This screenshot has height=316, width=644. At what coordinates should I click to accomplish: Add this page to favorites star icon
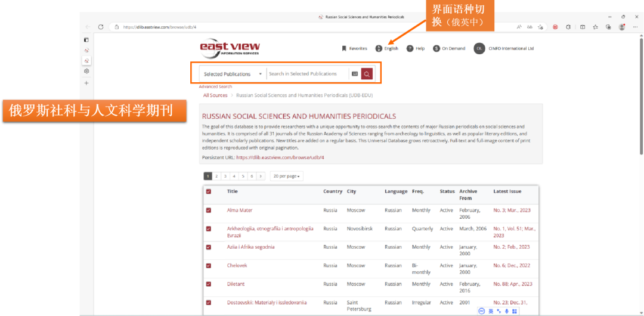(x=540, y=27)
